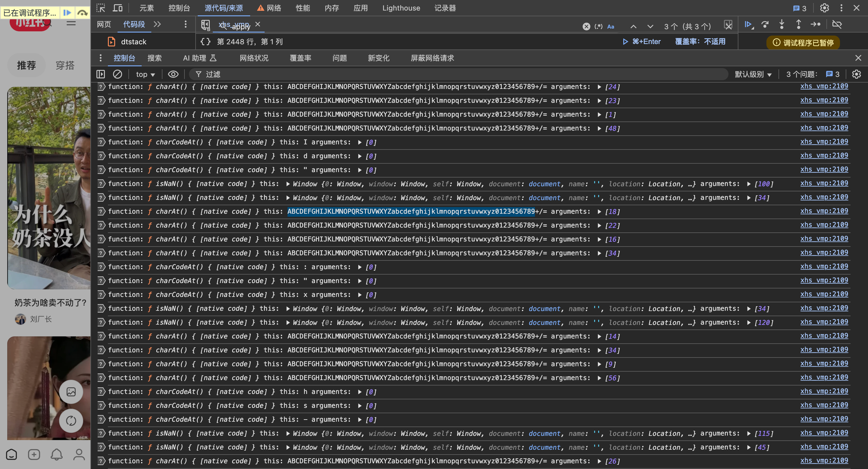The height and width of the screenshot is (469, 868).
Task: Toggle regex search (.*) option
Action: (599, 26)
